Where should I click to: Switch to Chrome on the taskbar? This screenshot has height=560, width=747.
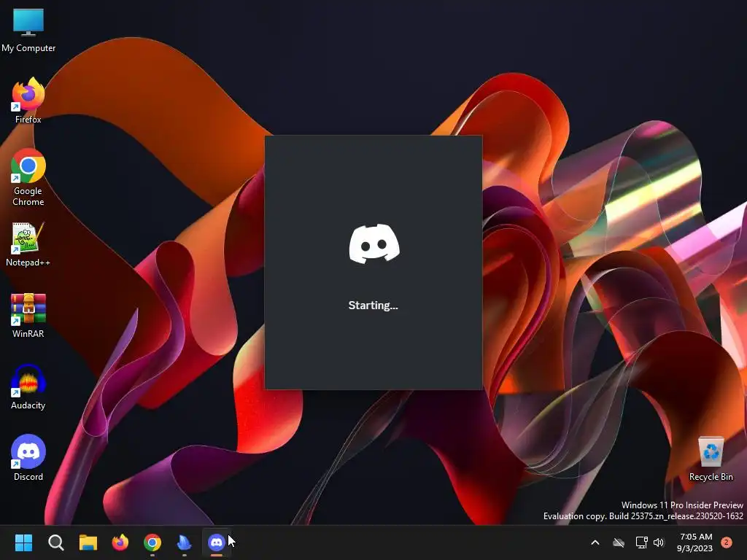coord(152,542)
